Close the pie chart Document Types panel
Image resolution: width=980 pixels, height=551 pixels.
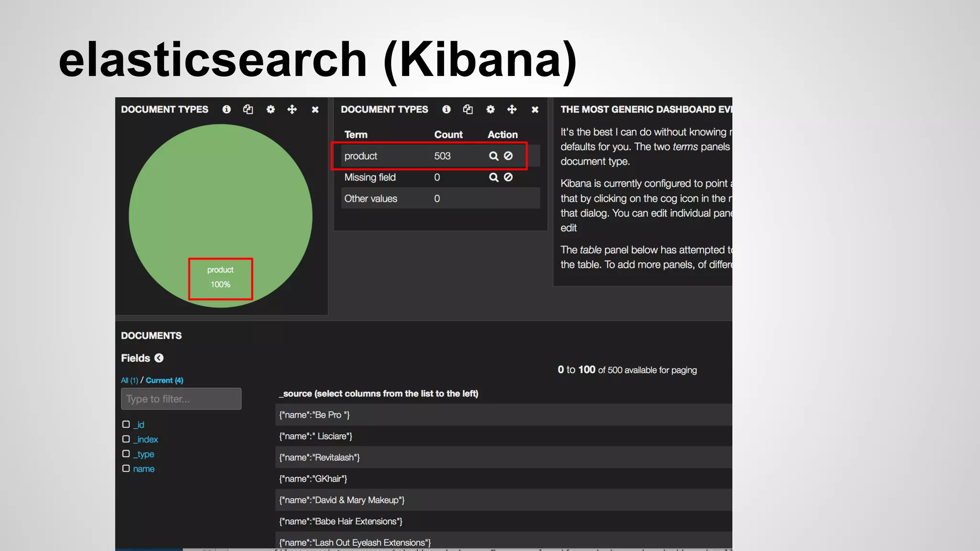point(315,110)
